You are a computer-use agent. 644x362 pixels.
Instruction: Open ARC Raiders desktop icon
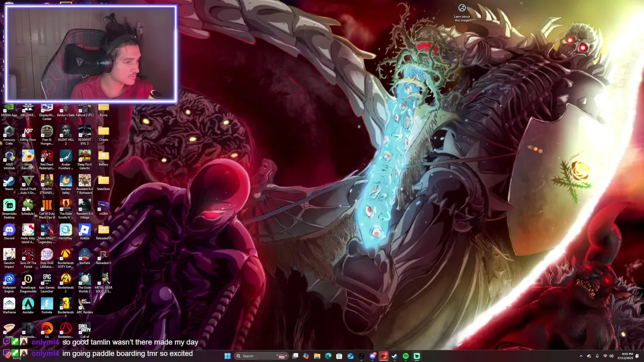point(85,306)
